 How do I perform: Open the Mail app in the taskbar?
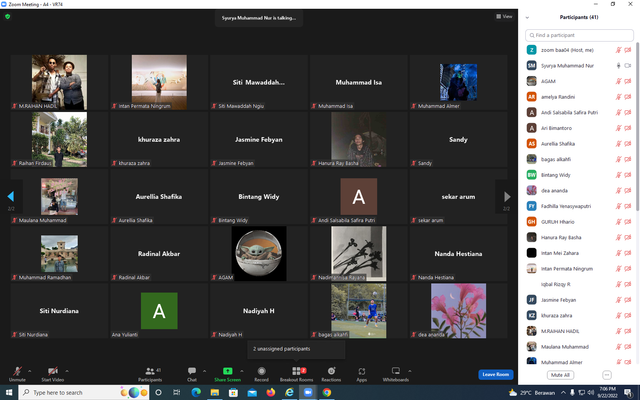(252, 392)
